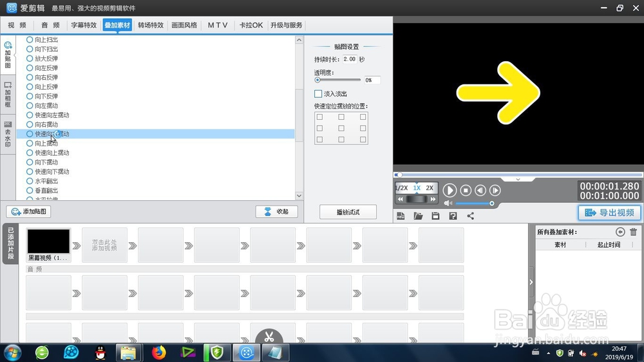The image size is (644, 362).
Task: Click the 添加贴图 button
Action: 29,212
